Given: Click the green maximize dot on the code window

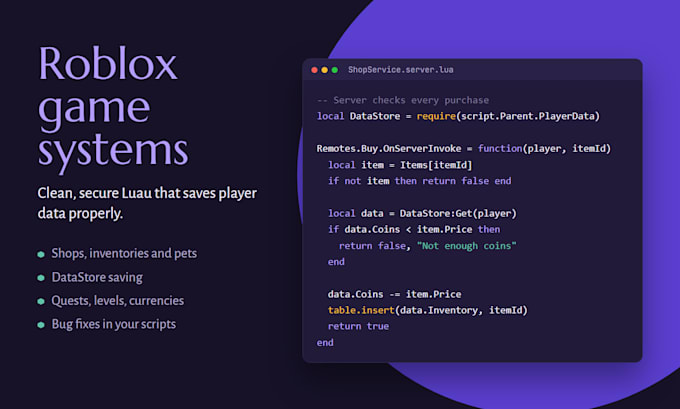Looking at the screenshot, I should click(x=335, y=70).
